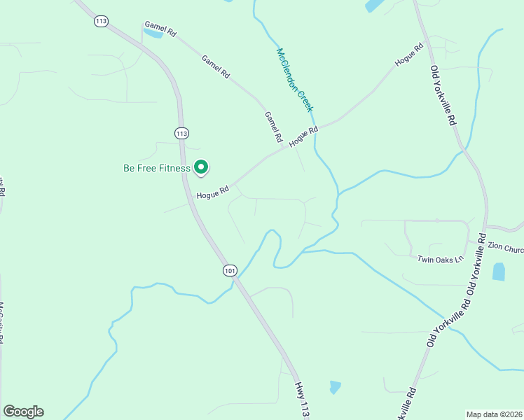The height and width of the screenshot is (420, 524).
Task: Click the Hogue Rd label near Highway 113
Action: coord(212,192)
